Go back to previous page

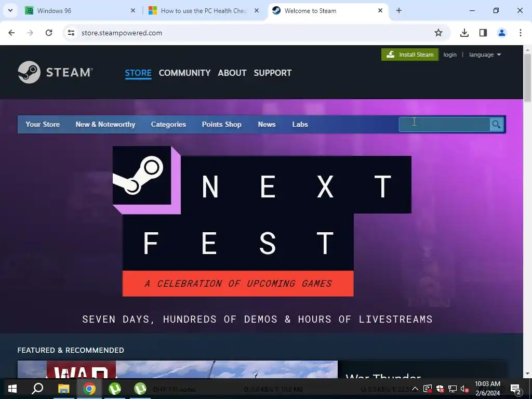pos(11,33)
